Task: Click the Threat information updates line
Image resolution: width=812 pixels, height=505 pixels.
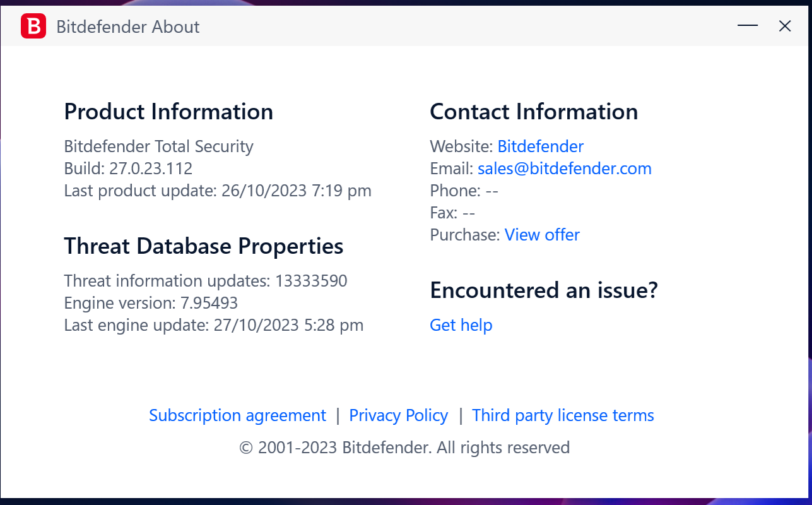Action: (206, 281)
